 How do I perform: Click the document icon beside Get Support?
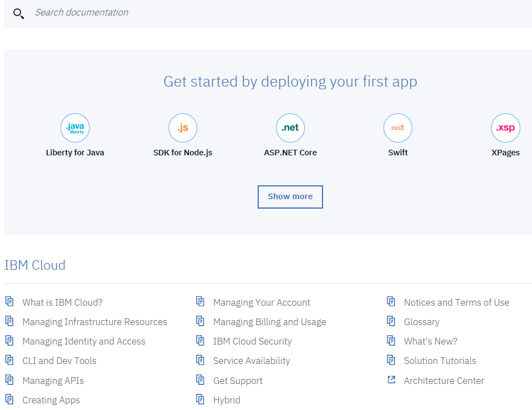click(201, 380)
